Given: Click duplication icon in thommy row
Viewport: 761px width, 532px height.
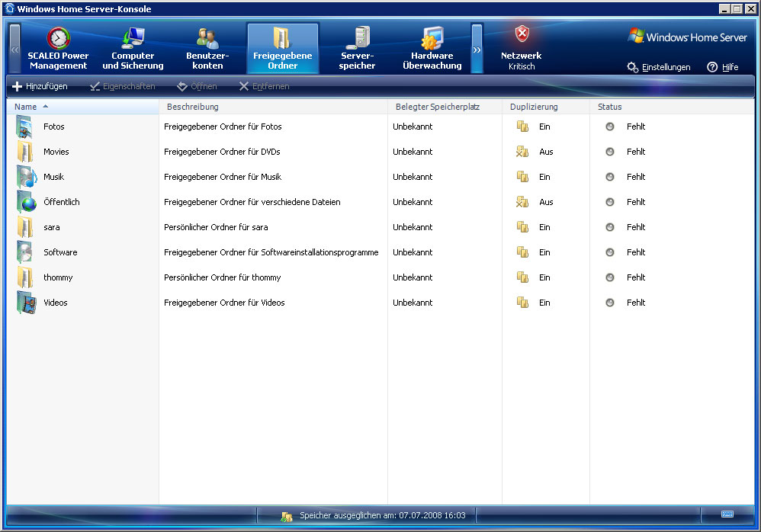Looking at the screenshot, I should pos(522,278).
